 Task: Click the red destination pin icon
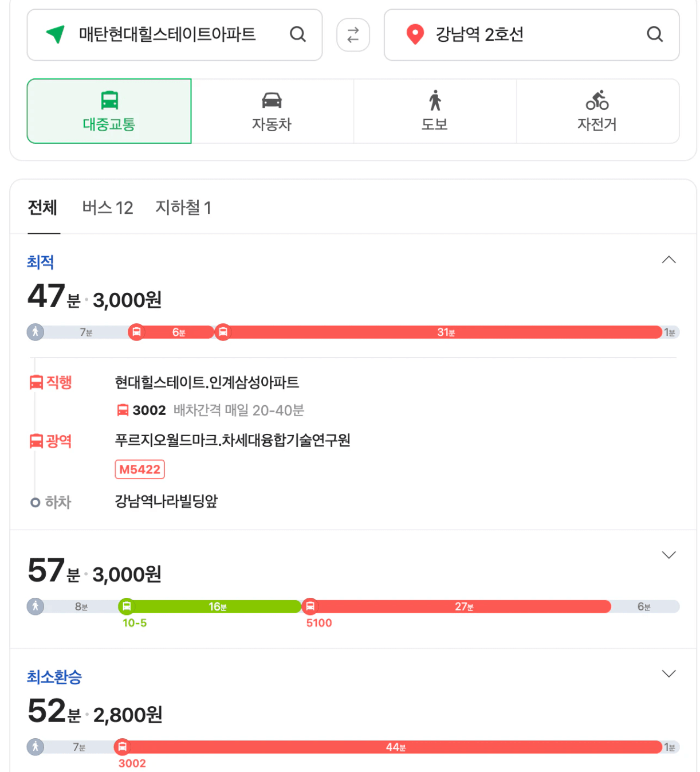coord(415,34)
